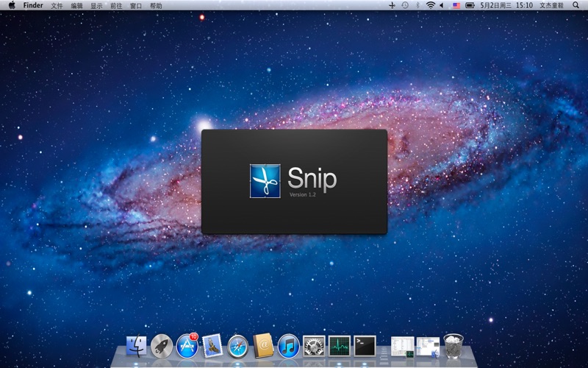
Task: Open the 文杰童鞋 user menu
Action: tap(551, 5)
